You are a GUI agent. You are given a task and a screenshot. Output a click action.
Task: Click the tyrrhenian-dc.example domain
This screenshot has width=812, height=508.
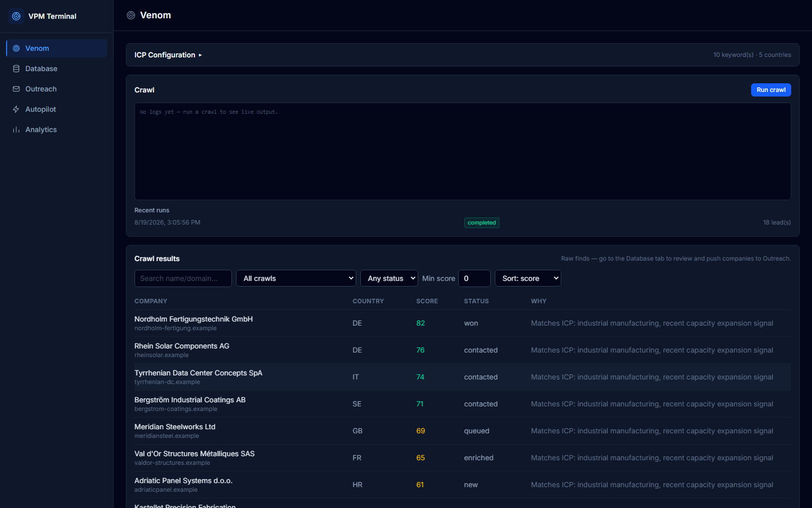pos(167,382)
